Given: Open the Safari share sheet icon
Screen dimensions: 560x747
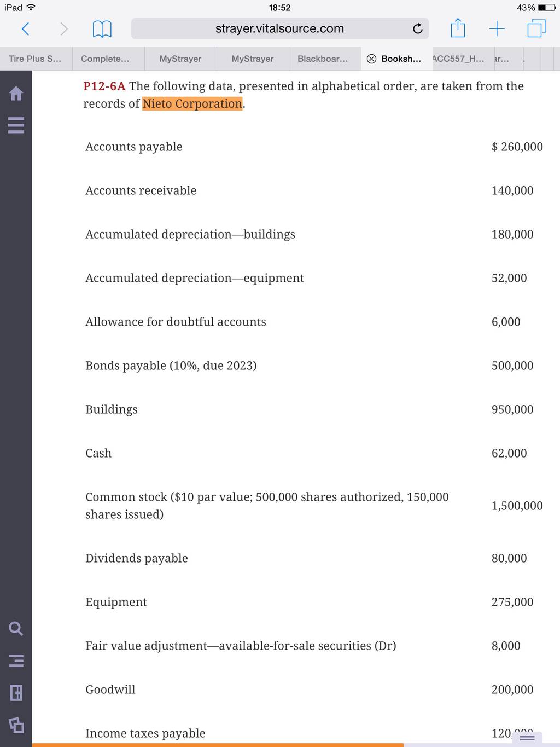Looking at the screenshot, I should tap(458, 28).
